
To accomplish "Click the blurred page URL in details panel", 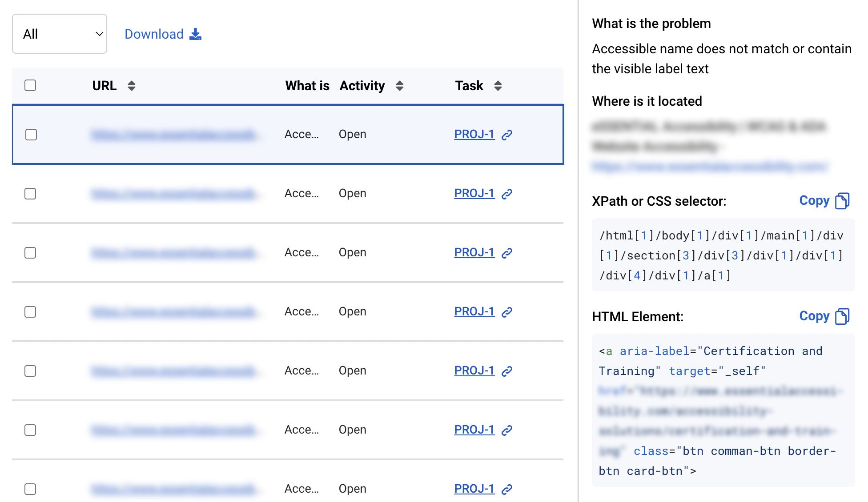I will [x=709, y=167].
